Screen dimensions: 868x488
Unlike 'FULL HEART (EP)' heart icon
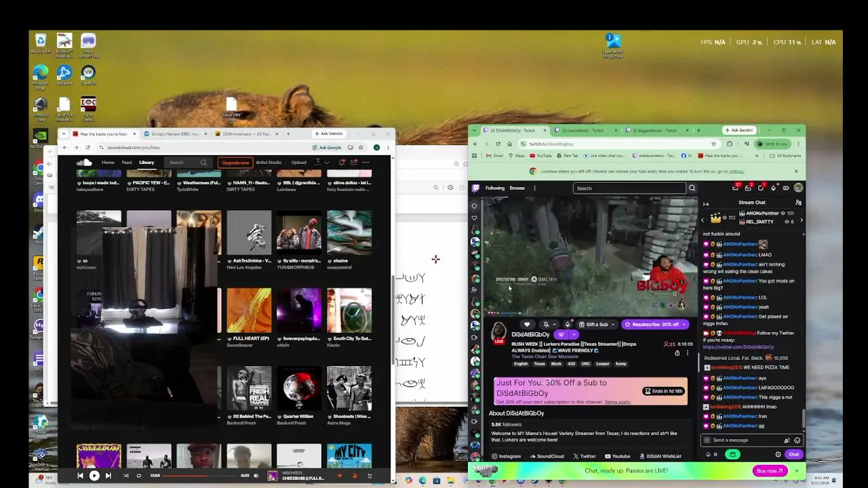tap(230, 338)
